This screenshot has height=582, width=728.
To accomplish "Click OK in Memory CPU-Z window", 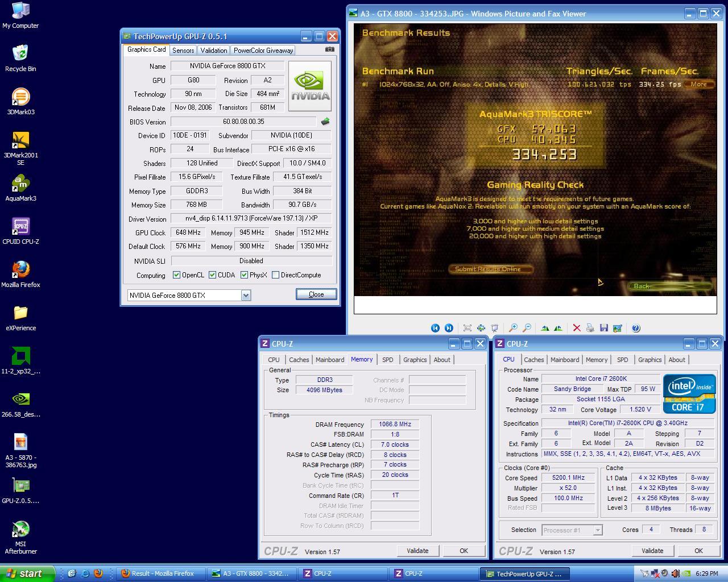I will 464,551.
